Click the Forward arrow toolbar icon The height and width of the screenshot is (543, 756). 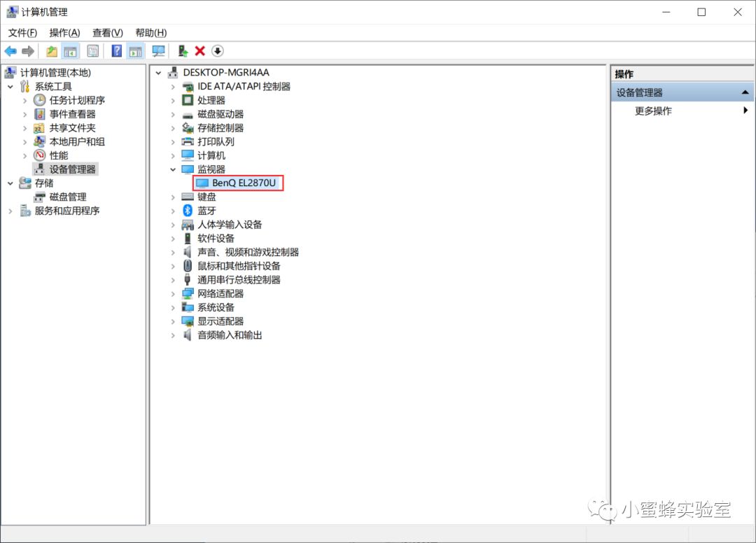(x=28, y=51)
